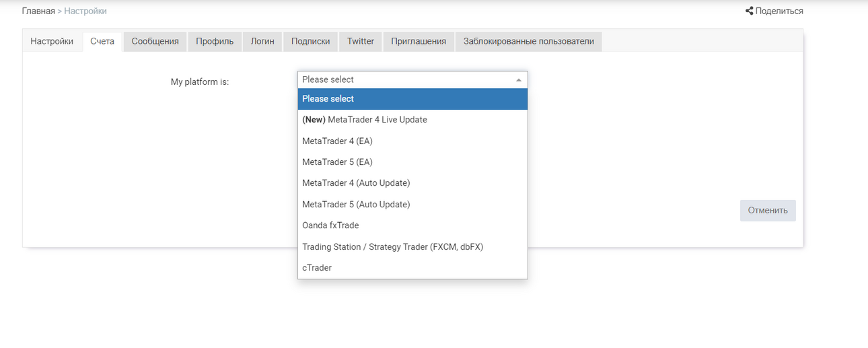
Task: Open the Подписки tab
Action: pyautogui.click(x=310, y=41)
